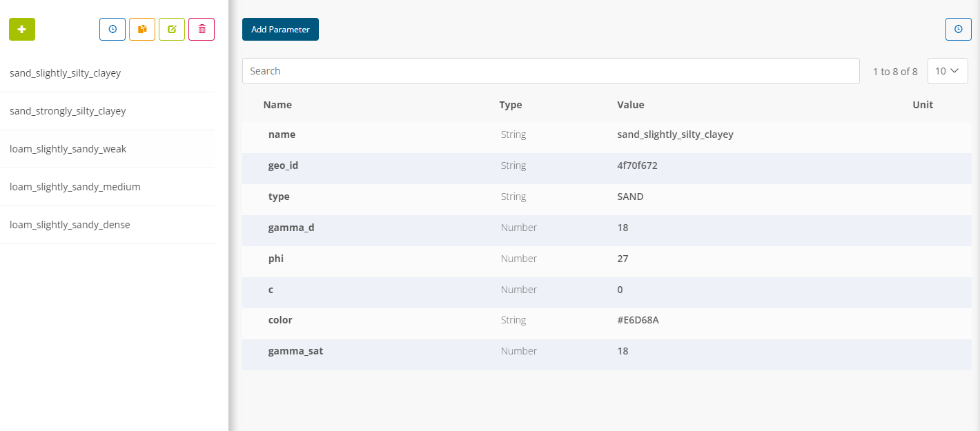
Task: Click the green plus add soil button
Action: pos(21,29)
